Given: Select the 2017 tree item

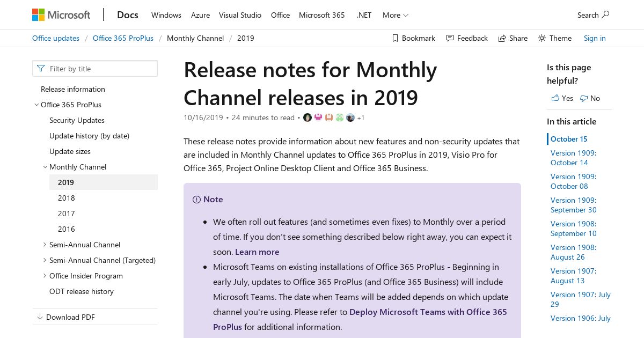Looking at the screenshot, I should click(x=67, y=214).
